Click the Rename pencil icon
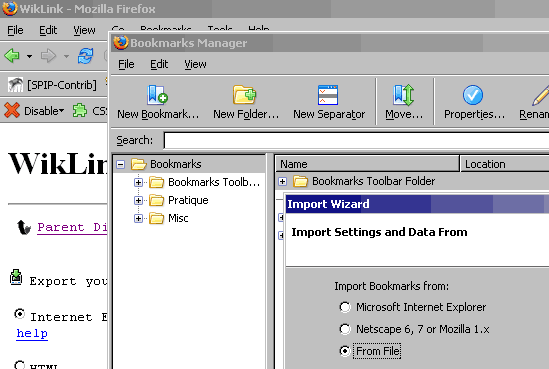549x369 pixels. 541,95
